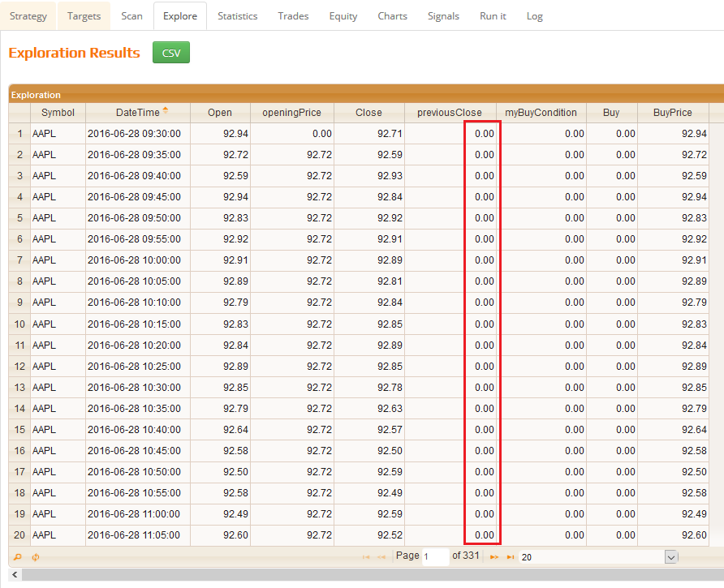Screen dimensions: 724x588
Task: Open the Trades tab
Action: (x=293, y=16)
